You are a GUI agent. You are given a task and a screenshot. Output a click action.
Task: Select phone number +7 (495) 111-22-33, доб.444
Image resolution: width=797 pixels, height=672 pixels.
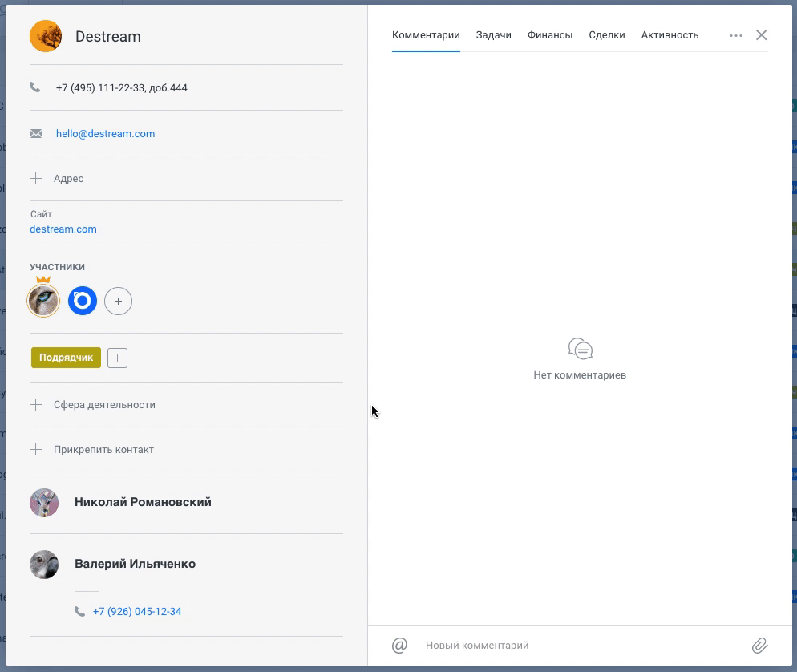122,88
